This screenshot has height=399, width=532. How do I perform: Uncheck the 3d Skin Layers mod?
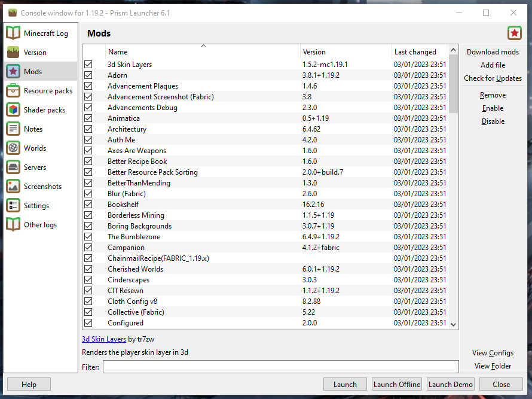[87, 64]
